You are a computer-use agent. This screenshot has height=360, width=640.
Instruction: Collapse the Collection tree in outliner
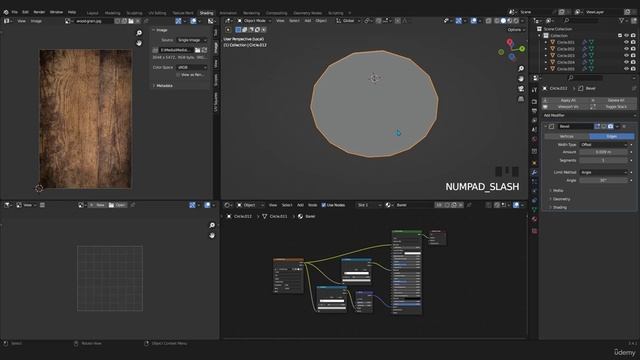[540, 36]
